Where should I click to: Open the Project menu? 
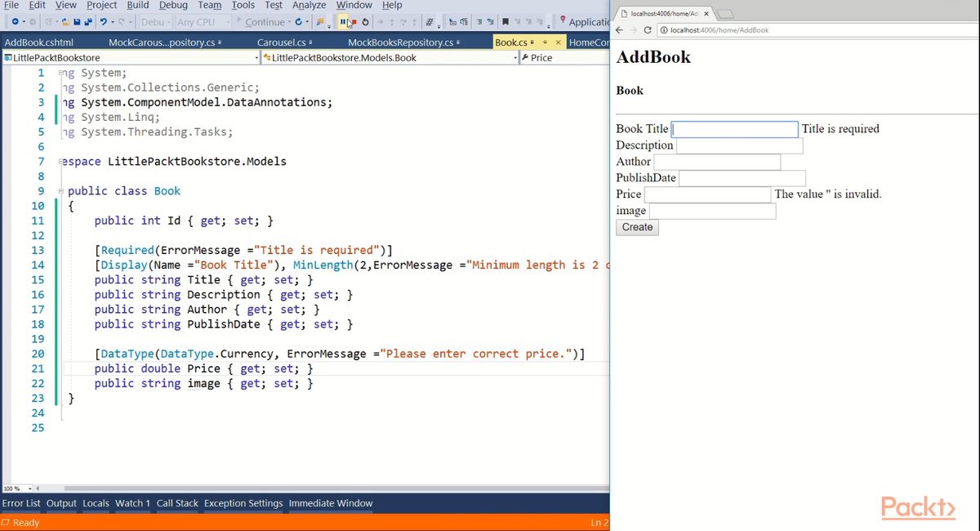coord(101,5)
